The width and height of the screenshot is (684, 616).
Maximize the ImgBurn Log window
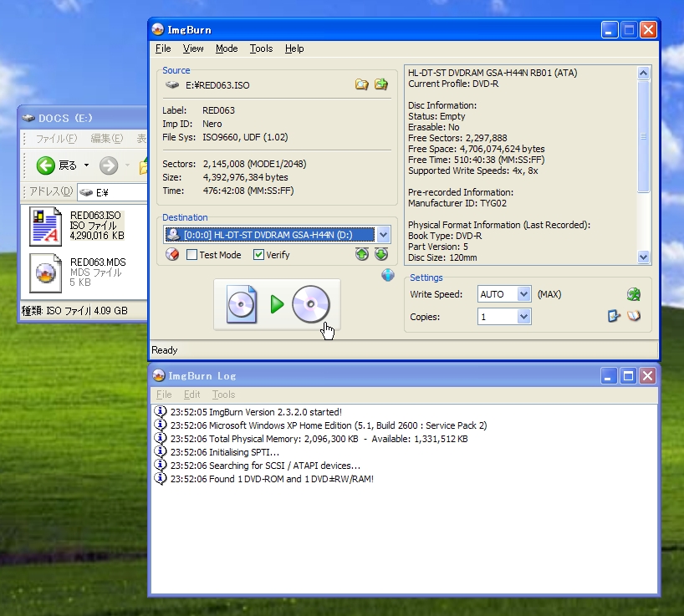(x=628, y=376)
